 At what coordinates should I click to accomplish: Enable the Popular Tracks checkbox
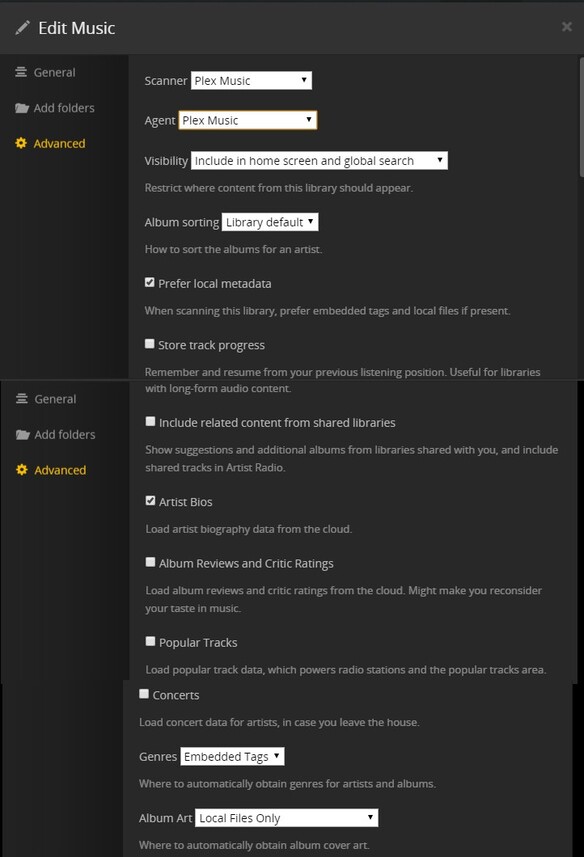150,642
